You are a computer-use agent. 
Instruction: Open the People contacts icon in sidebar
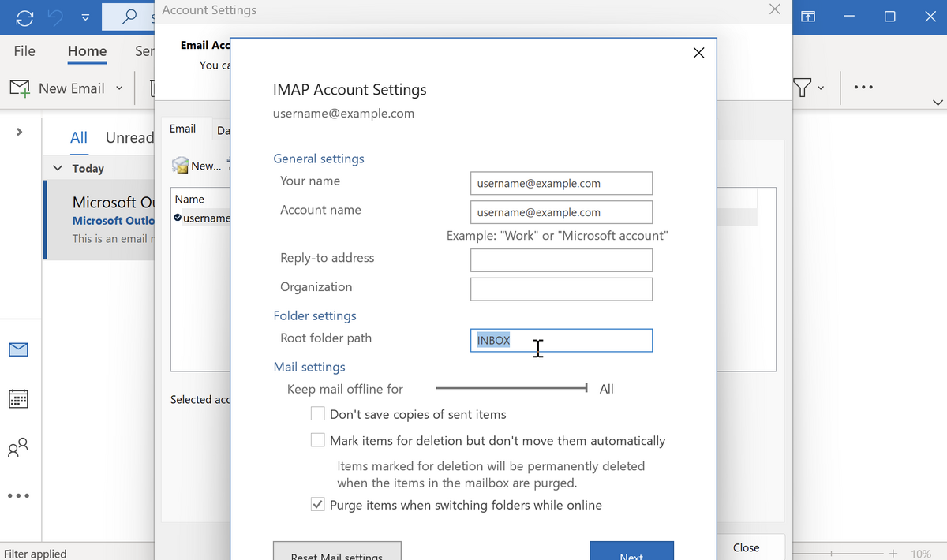(18, 448)
